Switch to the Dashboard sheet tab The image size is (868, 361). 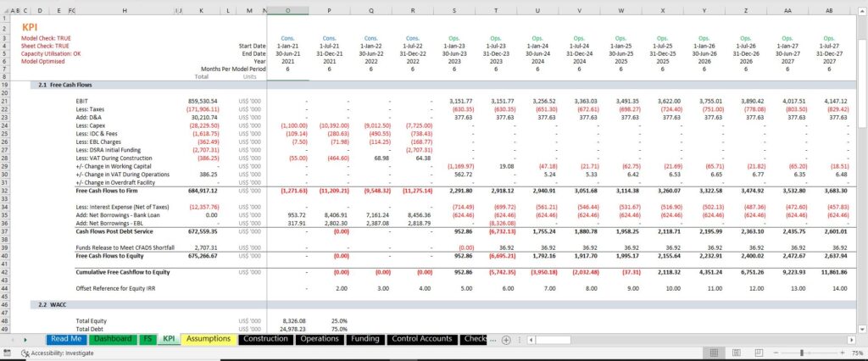113,339
